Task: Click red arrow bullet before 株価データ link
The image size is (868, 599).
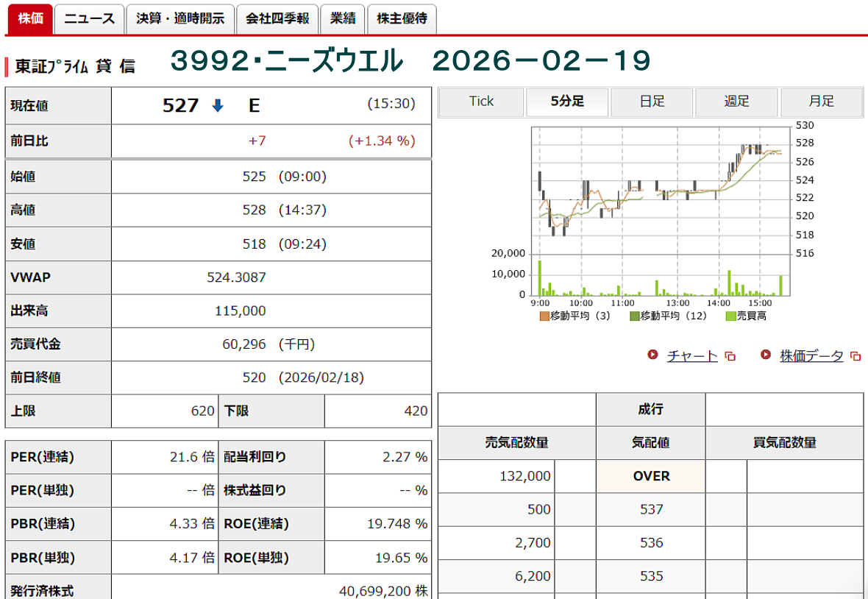Action: [x=766, y=355]
